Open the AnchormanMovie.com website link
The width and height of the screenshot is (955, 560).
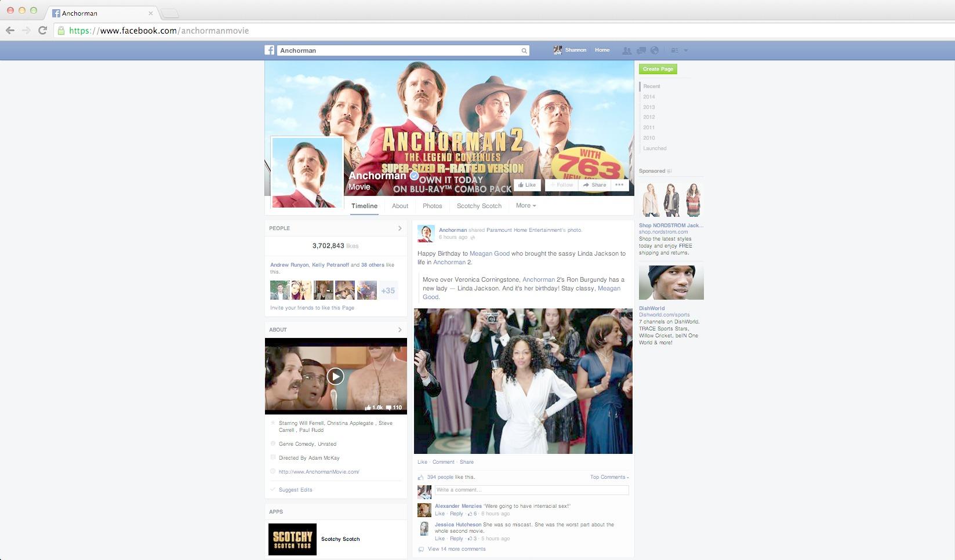coord(319,472)
